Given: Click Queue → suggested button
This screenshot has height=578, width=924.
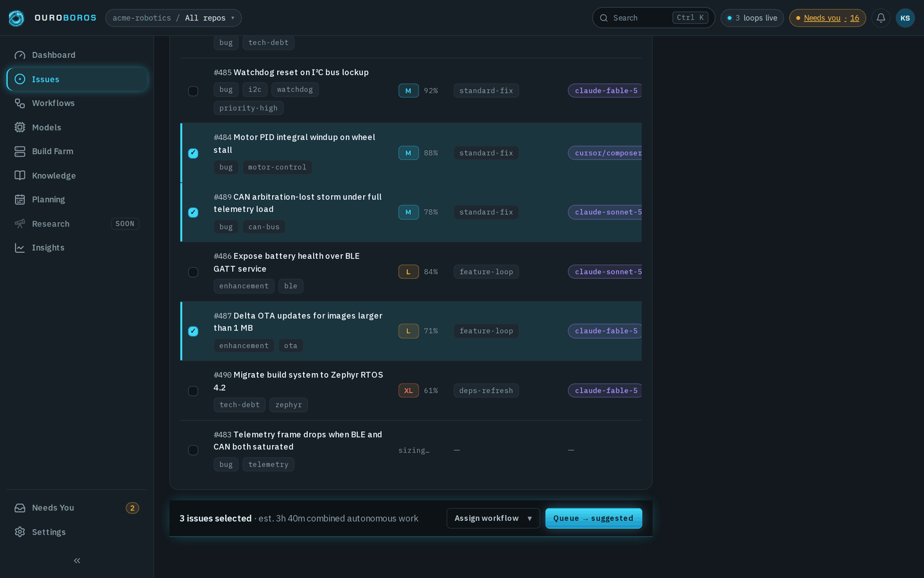Looking at the screenshot, I should [594, 518].
